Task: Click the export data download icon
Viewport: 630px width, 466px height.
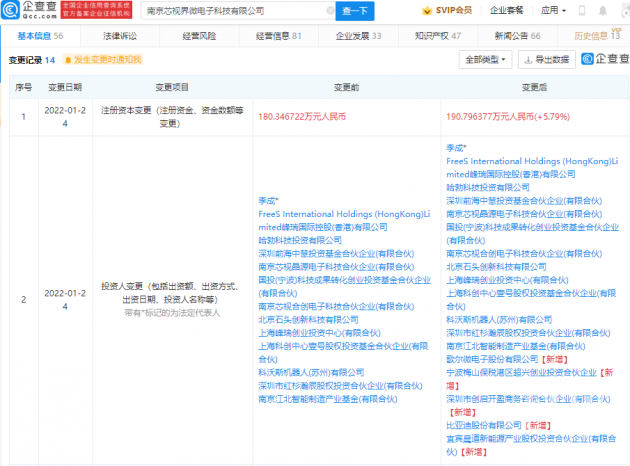Action: pyautogui.click(x=526, y=60)
